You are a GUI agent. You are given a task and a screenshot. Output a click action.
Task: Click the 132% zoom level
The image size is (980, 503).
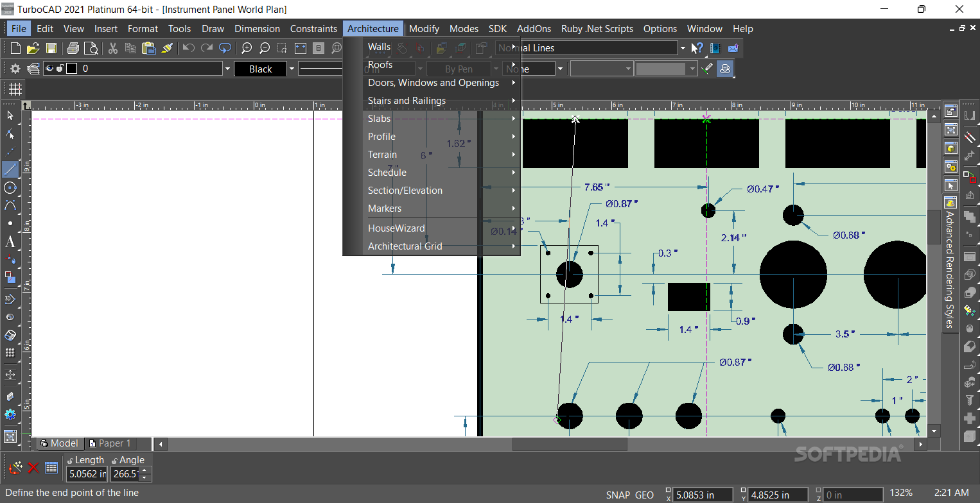coord(901,493)
